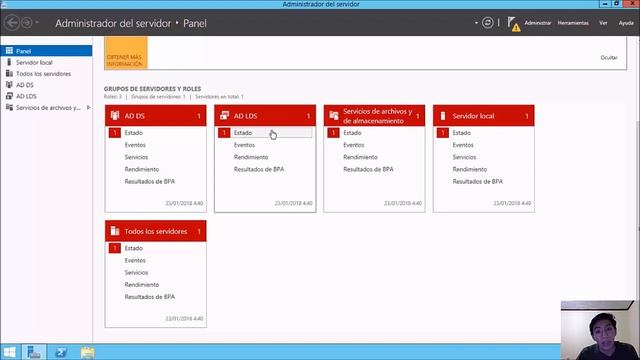Open the Herramientas menu
This screenshot has height=360, width=640.
[x=573, y=23]
